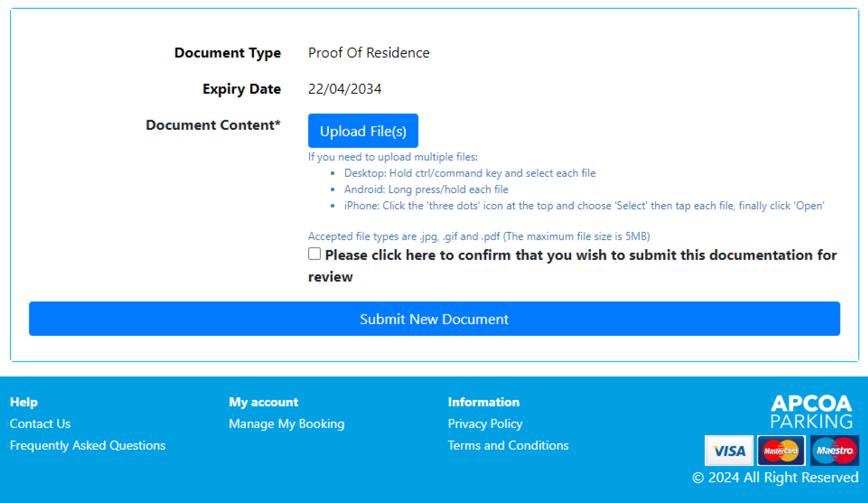Click the Android long press hint
Image resolution: width=868 pixels, height=503 pixels.
point(426,189)
